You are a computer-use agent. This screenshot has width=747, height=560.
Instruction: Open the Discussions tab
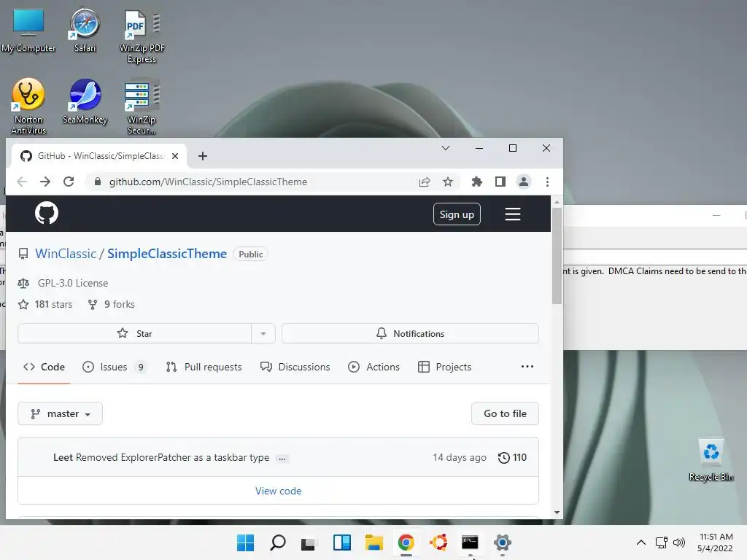pos(295,367)
